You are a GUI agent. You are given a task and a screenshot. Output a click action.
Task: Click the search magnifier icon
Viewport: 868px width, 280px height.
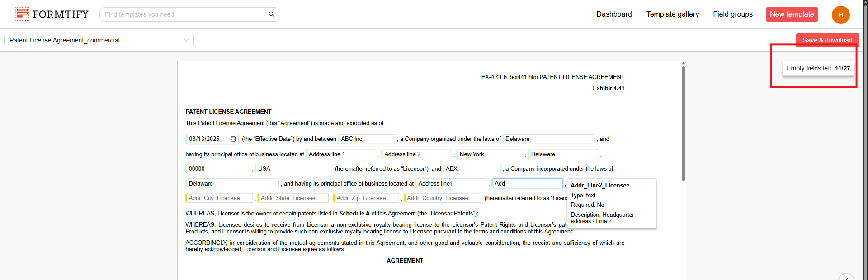[x=272, y=14]
